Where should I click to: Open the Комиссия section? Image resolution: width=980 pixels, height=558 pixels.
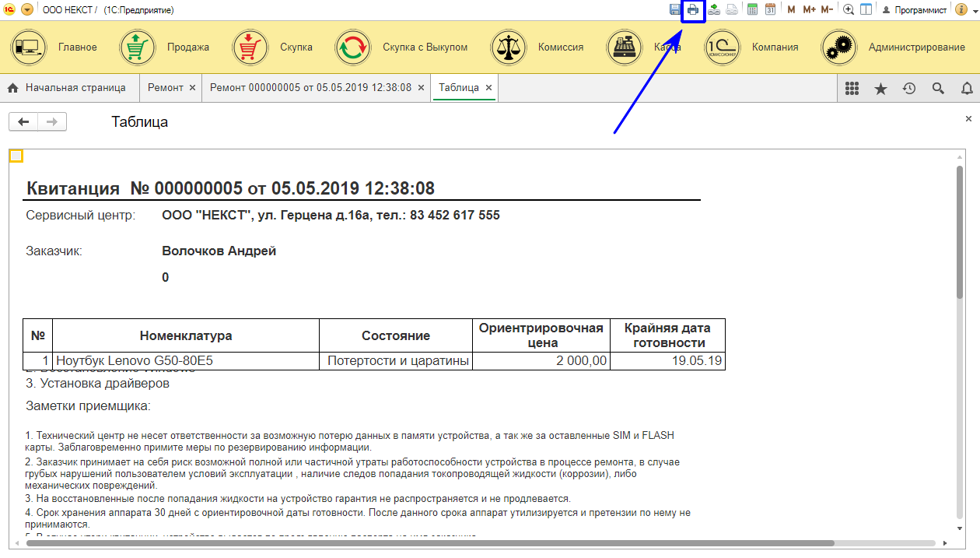[x=561, y=47]
